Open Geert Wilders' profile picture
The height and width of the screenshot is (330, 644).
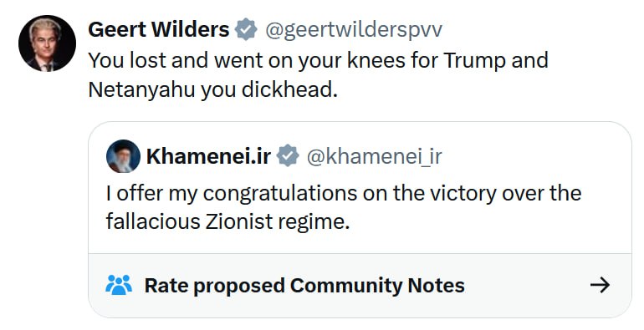[x=47, y=43]
